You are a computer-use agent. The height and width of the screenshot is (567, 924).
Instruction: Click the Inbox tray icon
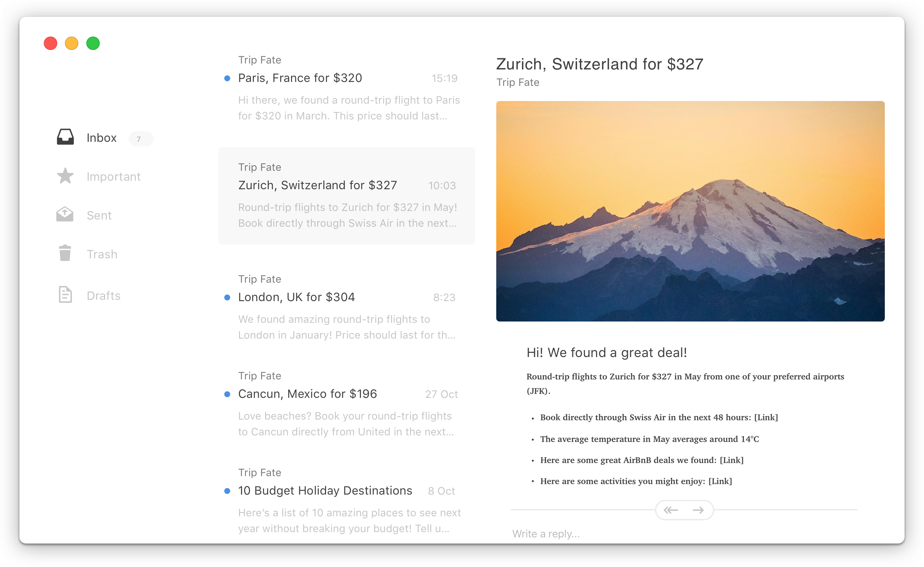[x=65, y=137]
